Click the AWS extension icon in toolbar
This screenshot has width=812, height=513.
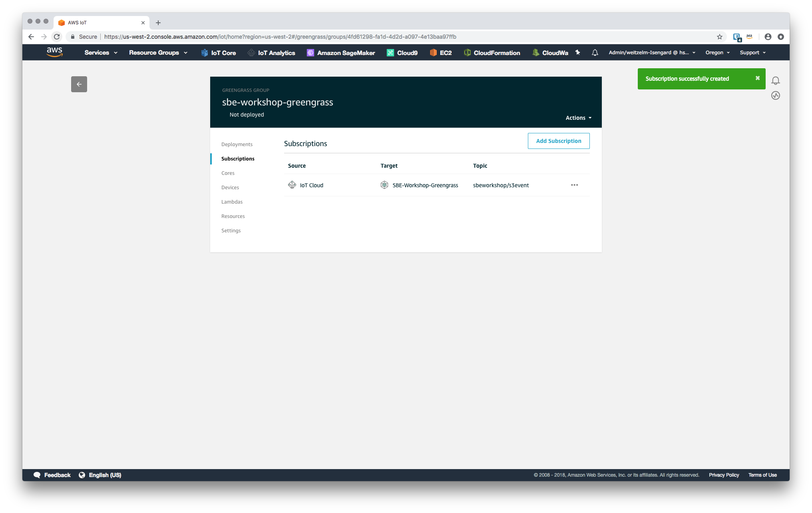point(749,37)
